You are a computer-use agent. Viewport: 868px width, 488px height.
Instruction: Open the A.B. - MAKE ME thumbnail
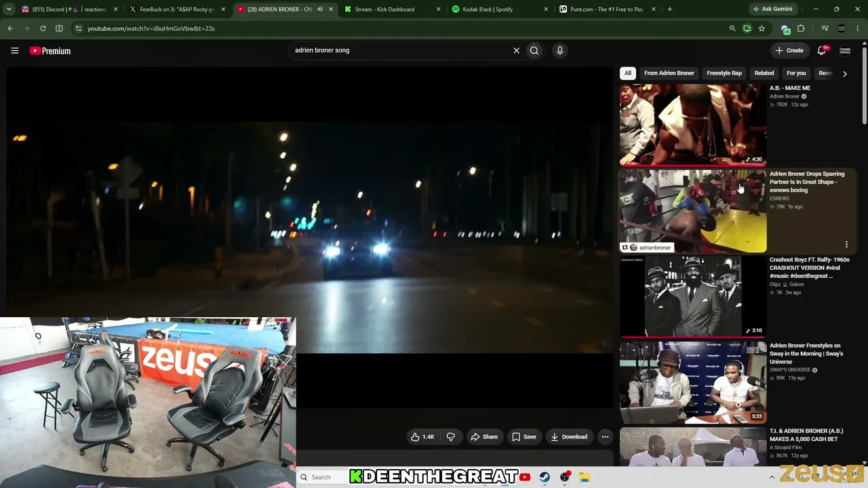click(693, 125)
